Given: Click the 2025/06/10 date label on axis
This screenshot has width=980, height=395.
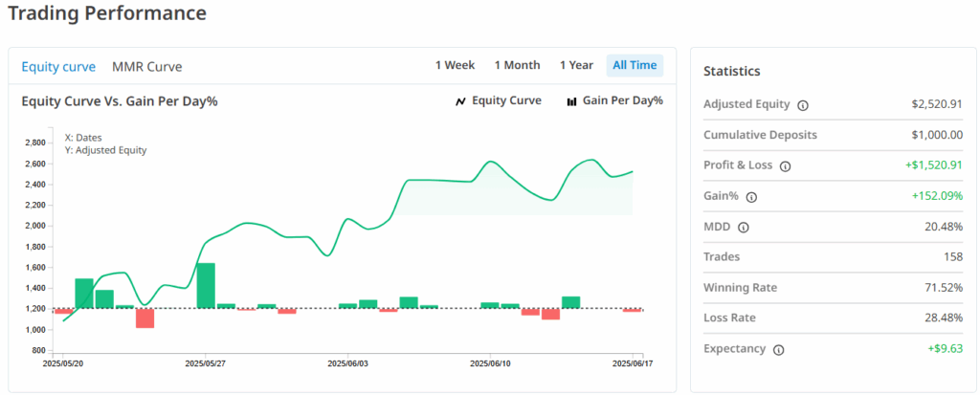Looking at the screenshot, I should (491, 363).
